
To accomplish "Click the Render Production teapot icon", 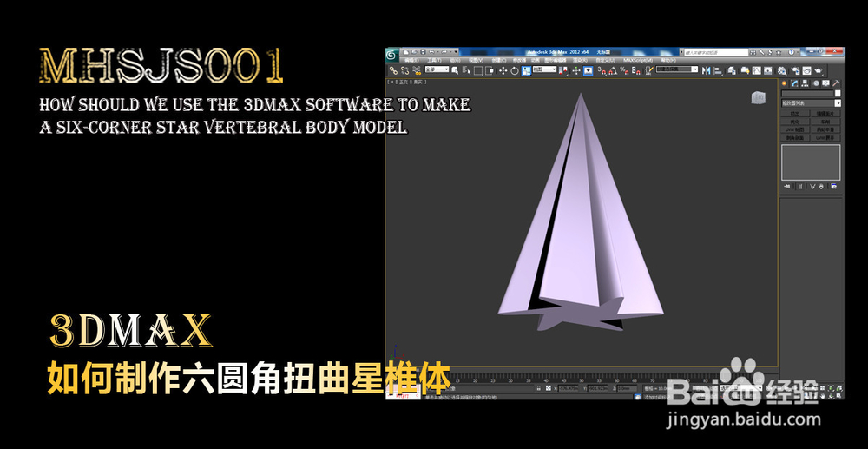I will tap(819, 70).
